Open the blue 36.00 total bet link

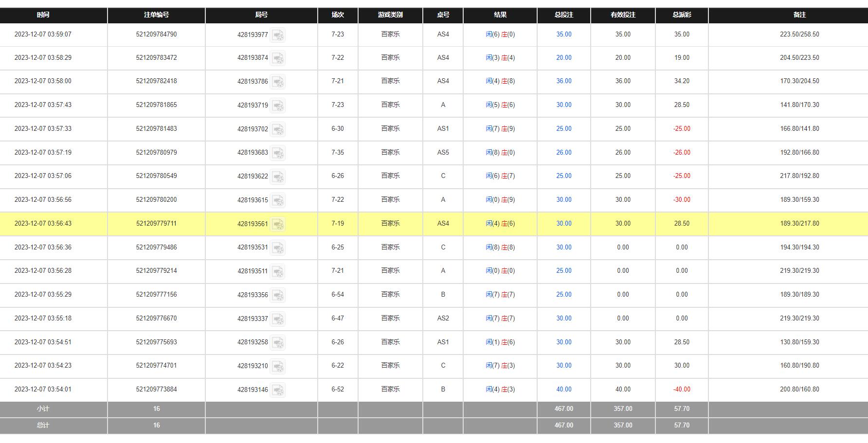[x=564, y=81]
